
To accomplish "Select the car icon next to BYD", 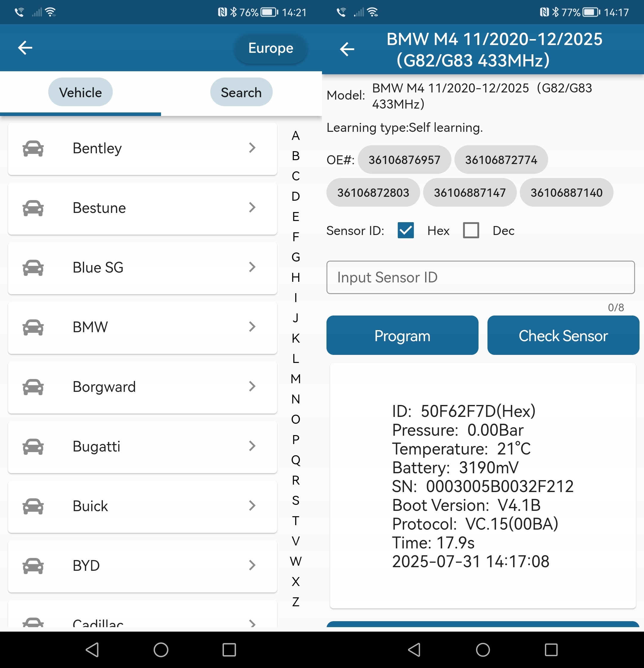I will tap(34, 565).
